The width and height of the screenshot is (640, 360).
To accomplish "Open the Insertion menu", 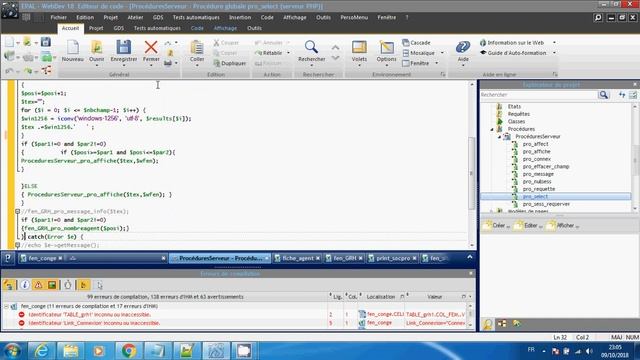I will 240,18.
